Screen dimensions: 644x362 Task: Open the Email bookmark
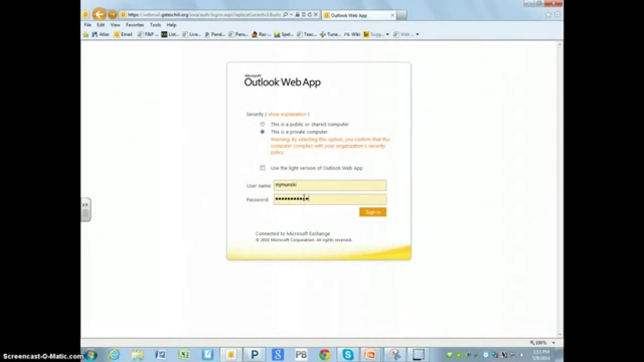click(123, 34)
